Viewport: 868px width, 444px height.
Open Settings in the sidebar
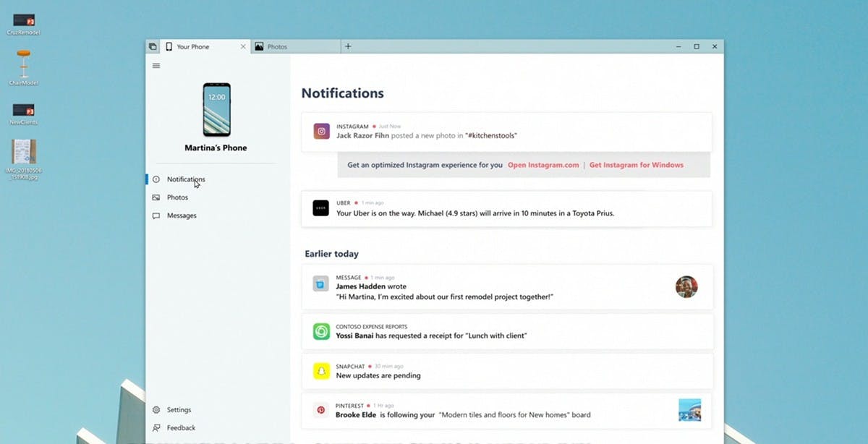(179, 410)
